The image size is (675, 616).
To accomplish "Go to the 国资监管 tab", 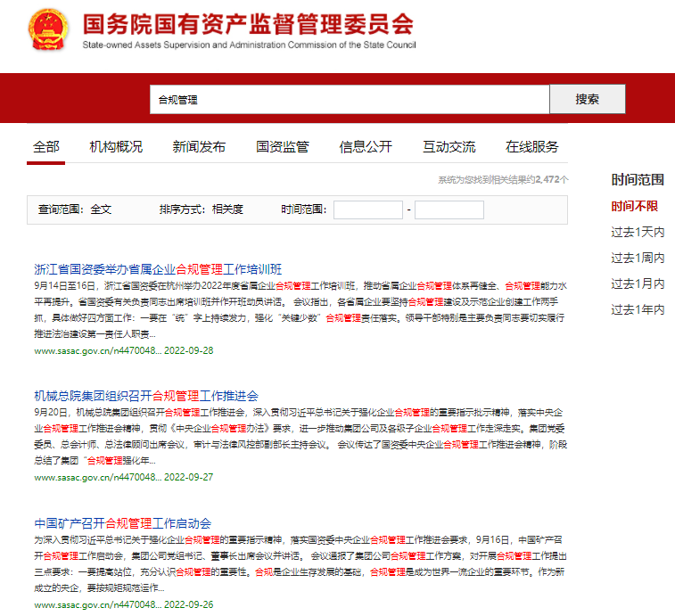I will pos(283,147).
